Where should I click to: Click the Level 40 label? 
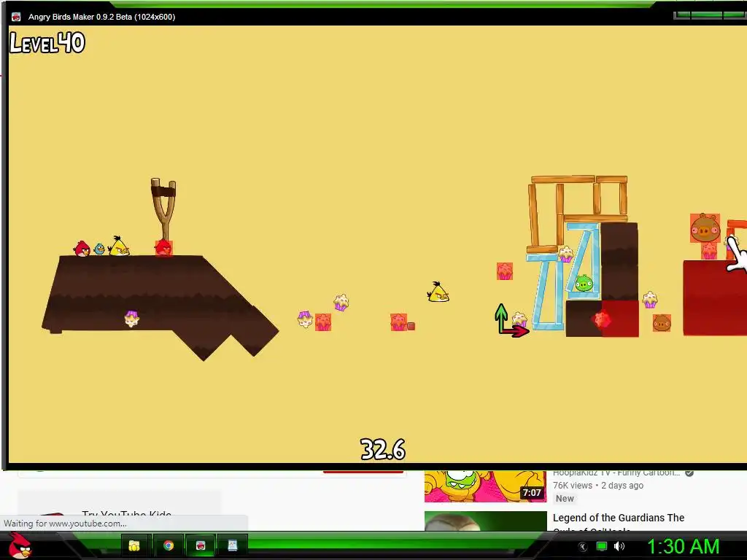(x=47, y=43)
